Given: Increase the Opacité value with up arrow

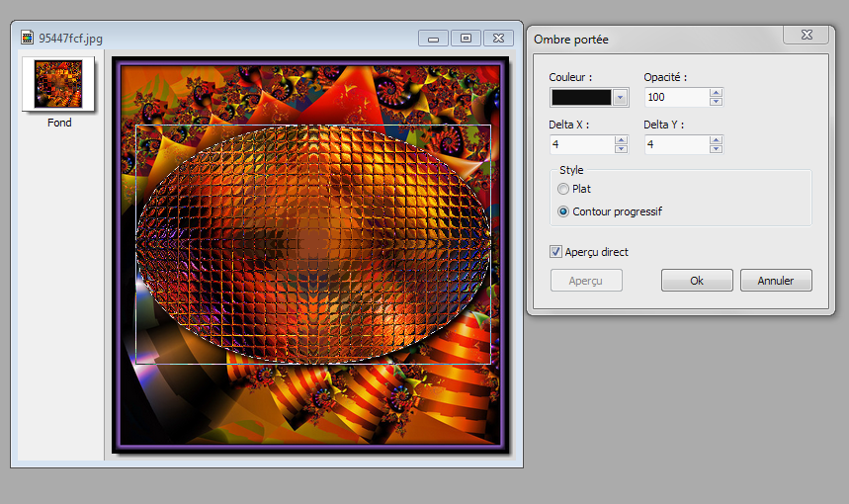Looking at the screenshot, I should (x=716, y=93).
